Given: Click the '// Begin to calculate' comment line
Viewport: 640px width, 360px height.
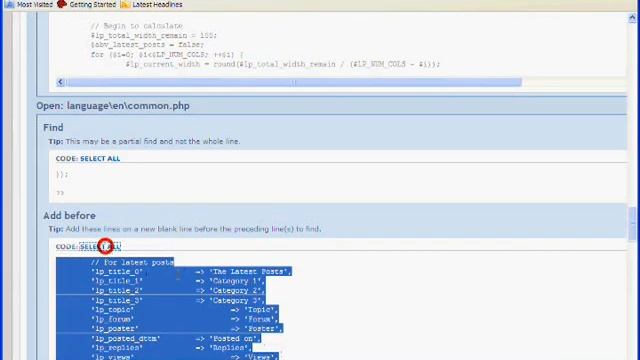Looking at the screenshot, I should point(136,26).
